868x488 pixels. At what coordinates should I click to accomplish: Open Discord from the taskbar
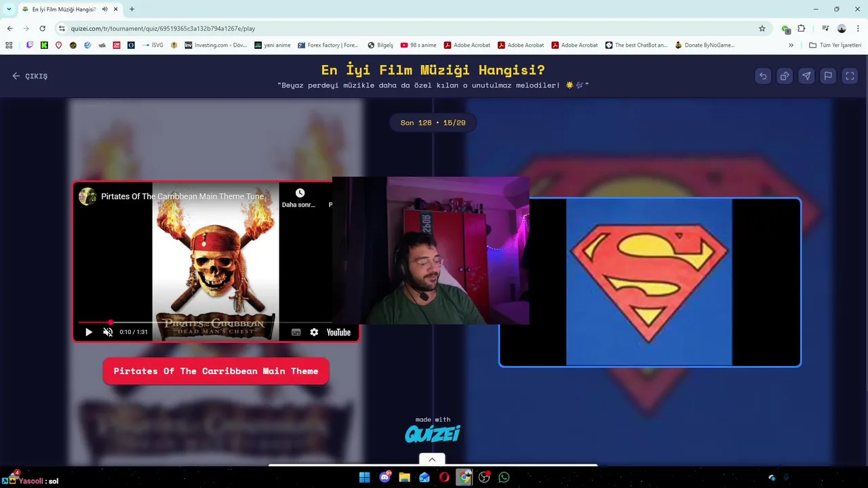[x=385, y=477]
